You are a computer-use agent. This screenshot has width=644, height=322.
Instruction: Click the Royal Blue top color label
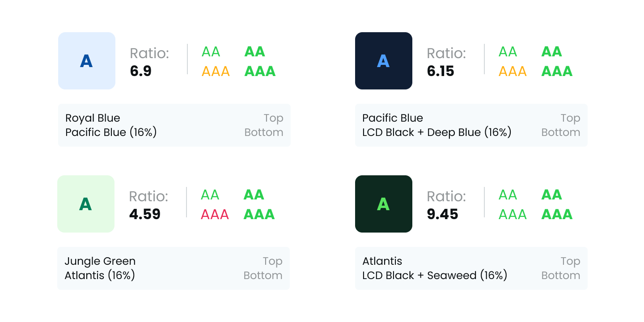pyautogui.click(x=93, y=118)
